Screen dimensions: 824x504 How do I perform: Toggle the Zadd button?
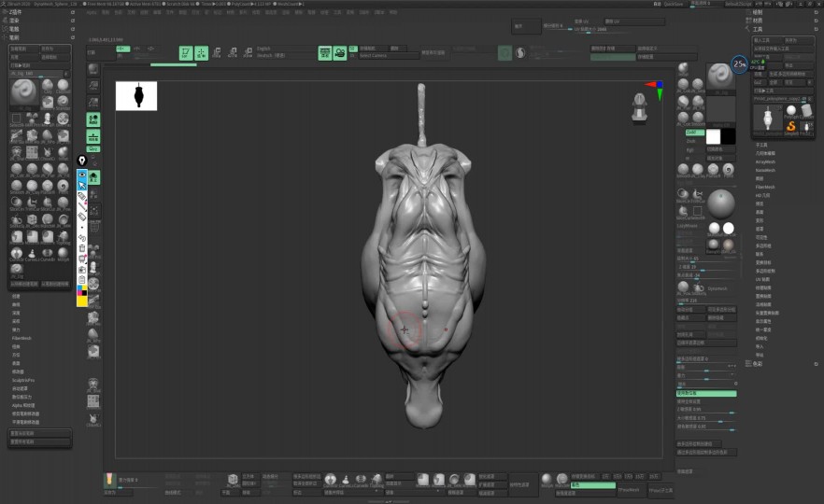694,133
